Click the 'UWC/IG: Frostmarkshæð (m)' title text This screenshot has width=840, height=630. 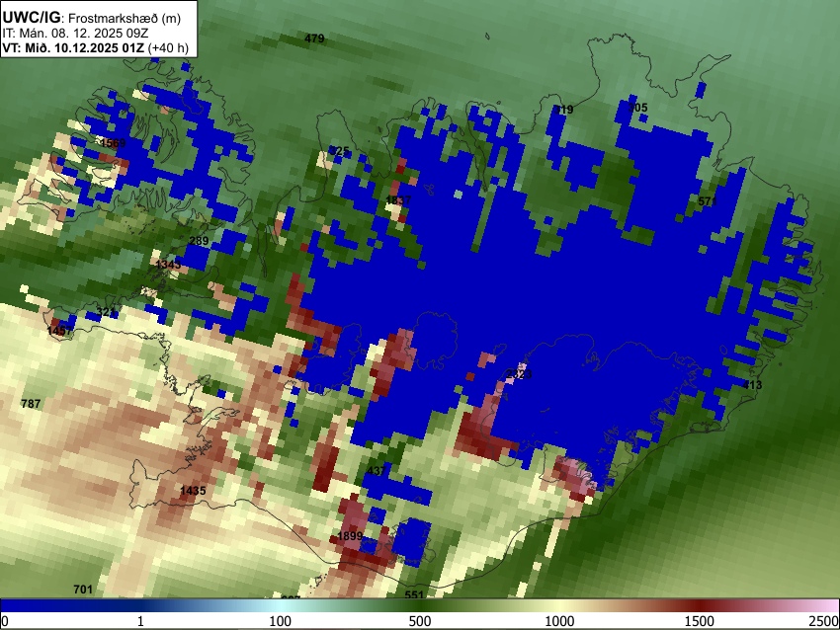pyautogui.click(x=92, y=18)
